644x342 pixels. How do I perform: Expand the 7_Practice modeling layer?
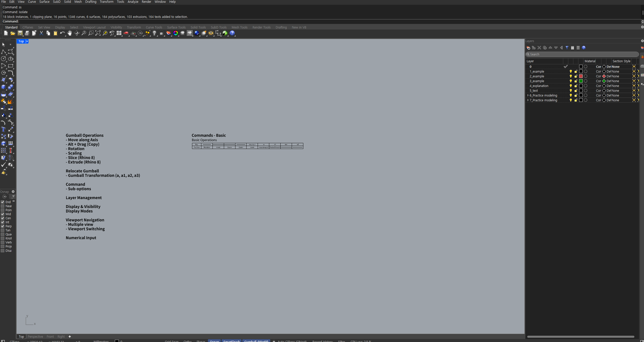528,100
